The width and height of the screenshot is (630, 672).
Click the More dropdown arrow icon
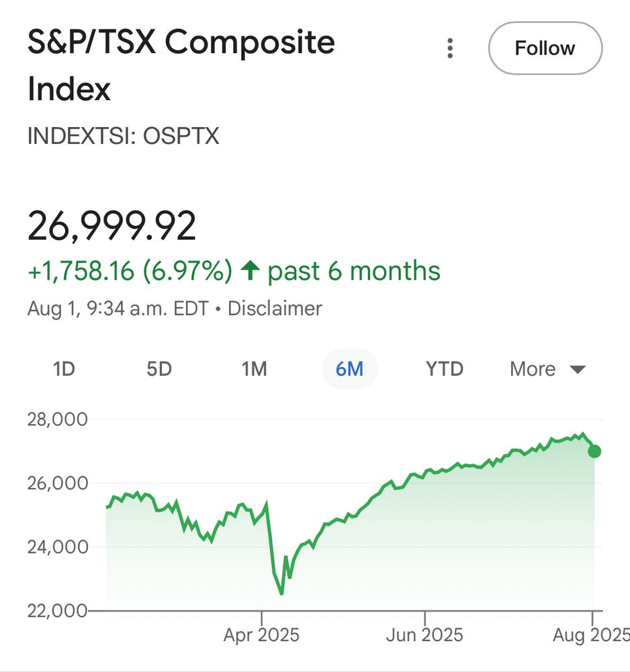pyautogui.click(x=578, y=370)
